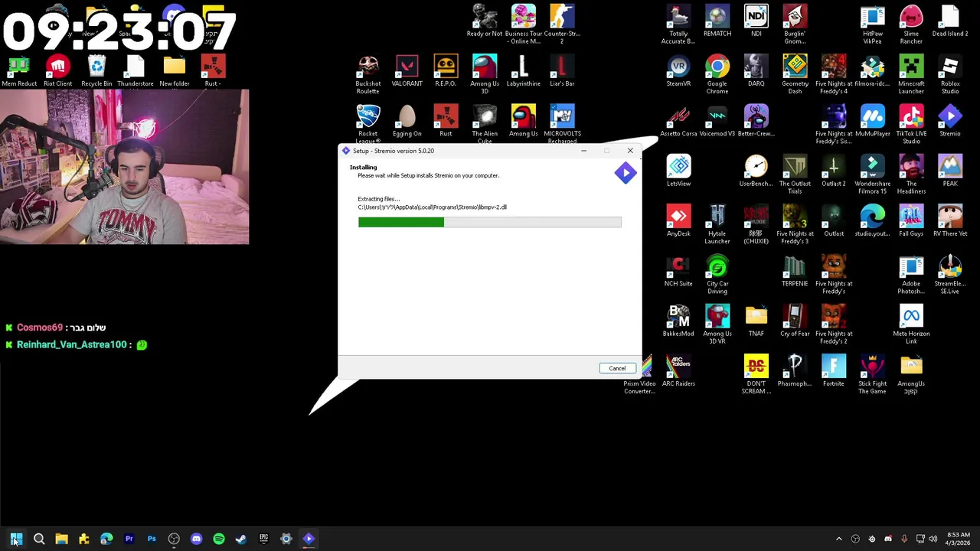Select the BakkesMod desktop shortcut
This screenshot has height=551, width=980.
[x=678, y=321]
